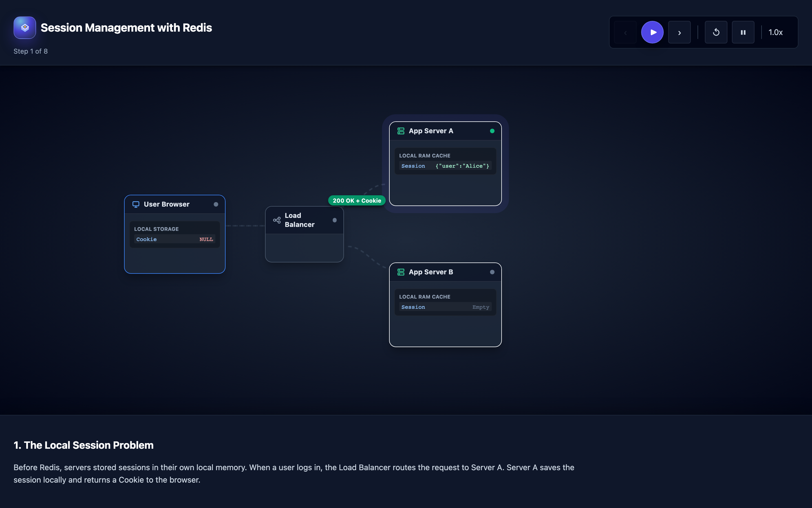Start playback with the purple play button
The image size is (812, 508).
(x=652, y=32)
